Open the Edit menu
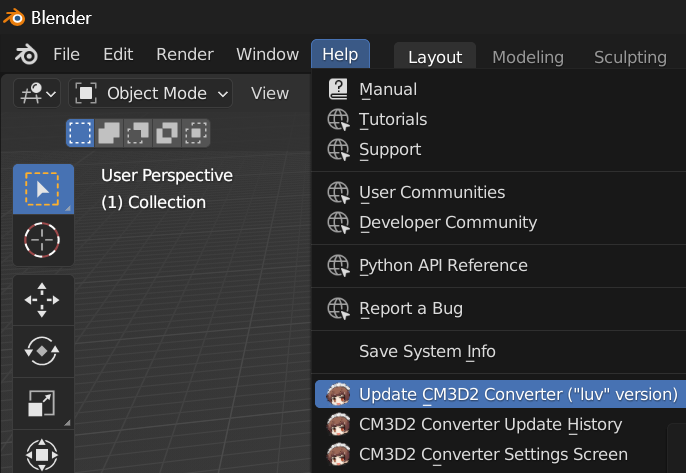The height and width of the screenshot is (473, 686). 118,55
